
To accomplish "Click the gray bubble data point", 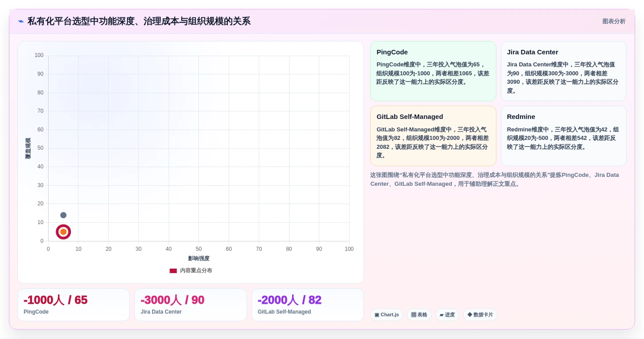I will click(x=63, y=215).
